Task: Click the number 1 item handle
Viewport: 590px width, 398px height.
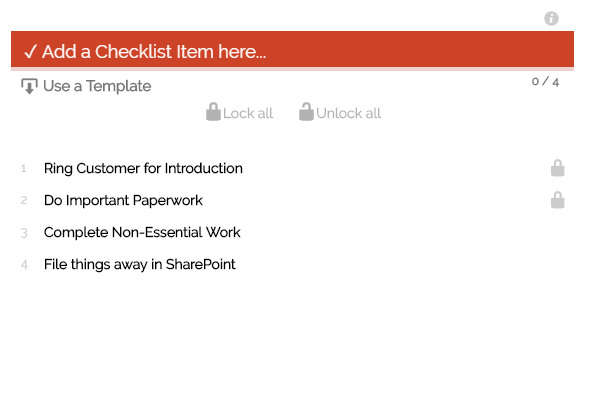Action: point(24,168)
